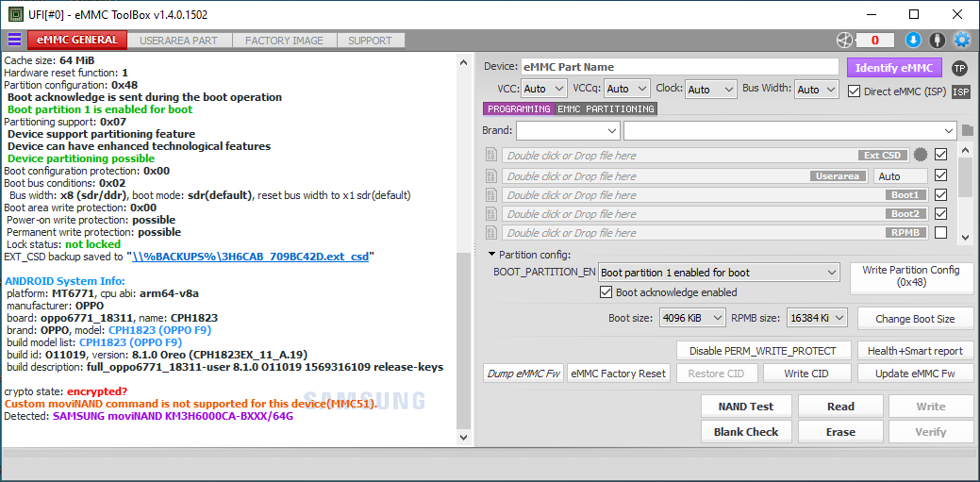Collapse the Partition config section
980x482 pixels.
pyautogui.click(x=492, y=255)
